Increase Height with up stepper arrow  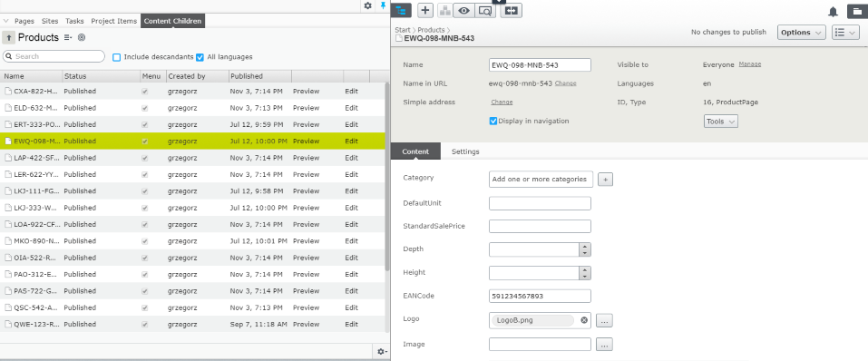585,269
